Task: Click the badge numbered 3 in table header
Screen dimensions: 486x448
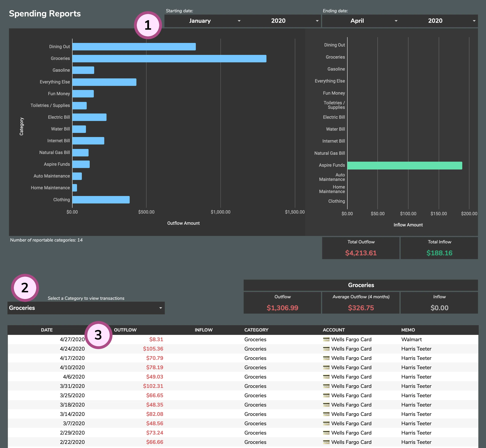Action: [x=98, y=335]
